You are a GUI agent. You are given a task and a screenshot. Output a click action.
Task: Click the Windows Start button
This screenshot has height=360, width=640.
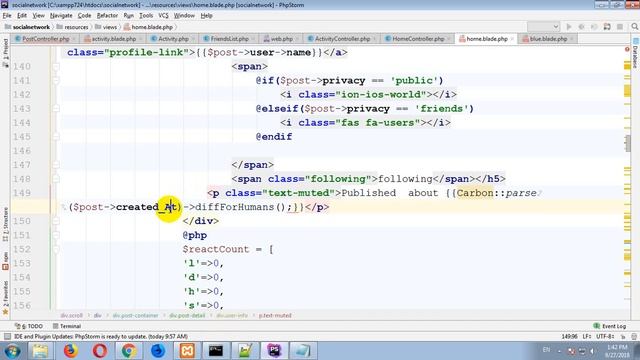12,351
